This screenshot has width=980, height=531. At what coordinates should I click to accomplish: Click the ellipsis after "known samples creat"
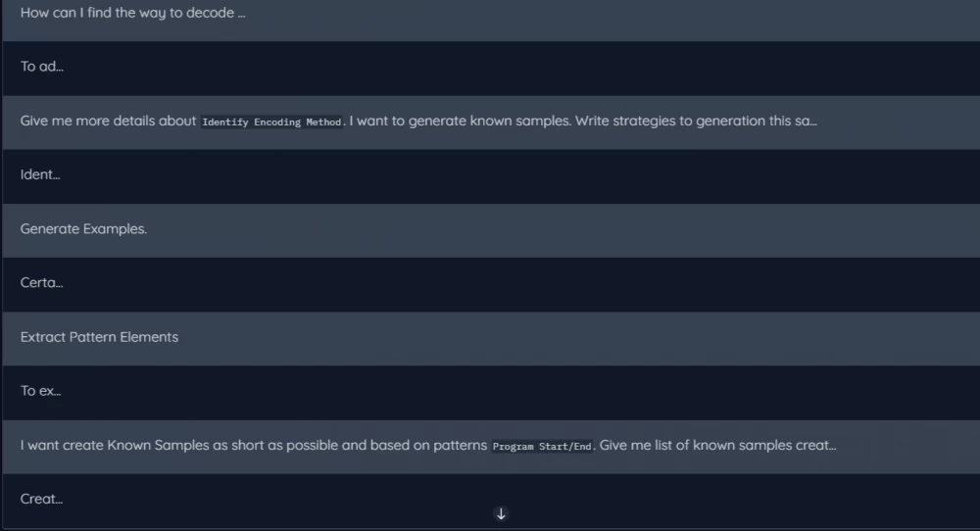click(x=831, y=445)
